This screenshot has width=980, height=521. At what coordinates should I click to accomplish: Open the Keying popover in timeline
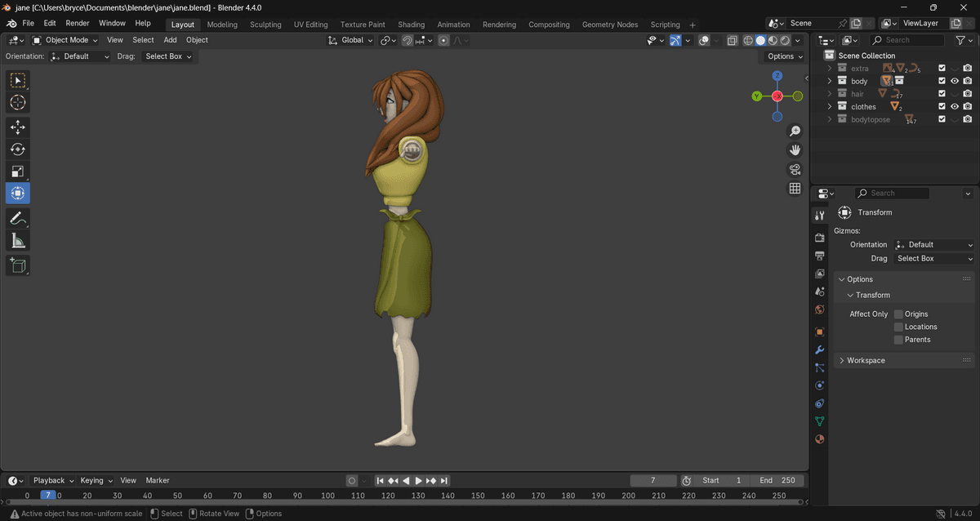pos(96,481)
